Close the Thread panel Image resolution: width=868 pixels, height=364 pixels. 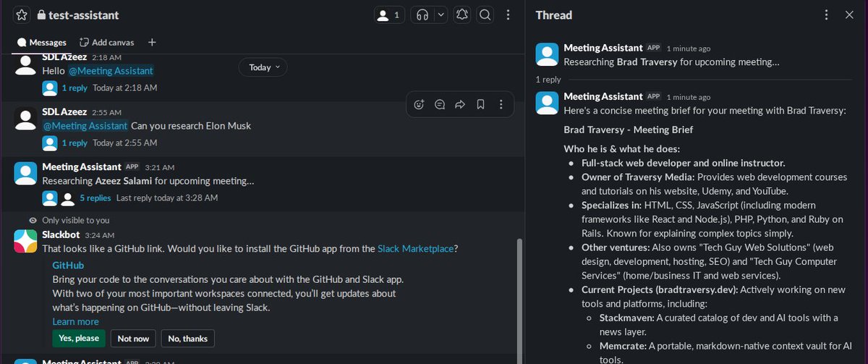(x=849, y=14)
